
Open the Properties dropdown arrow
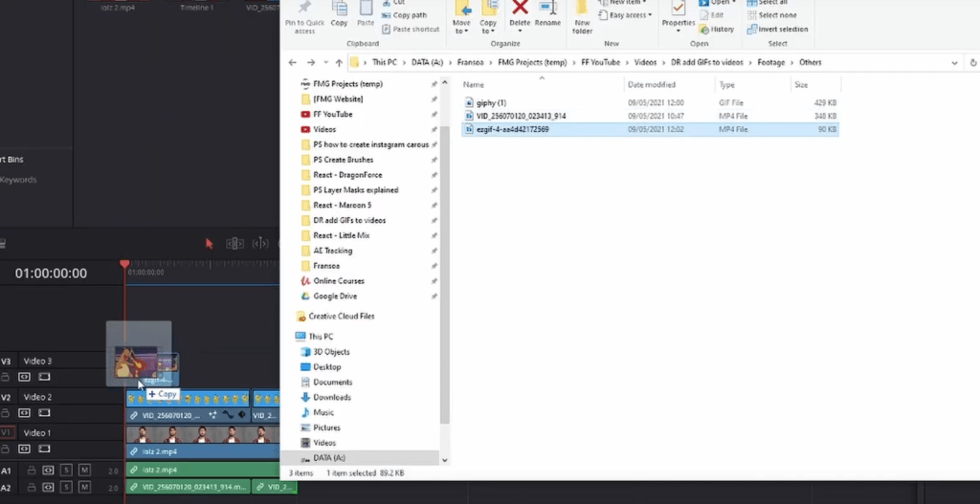[x=679, y=31]
